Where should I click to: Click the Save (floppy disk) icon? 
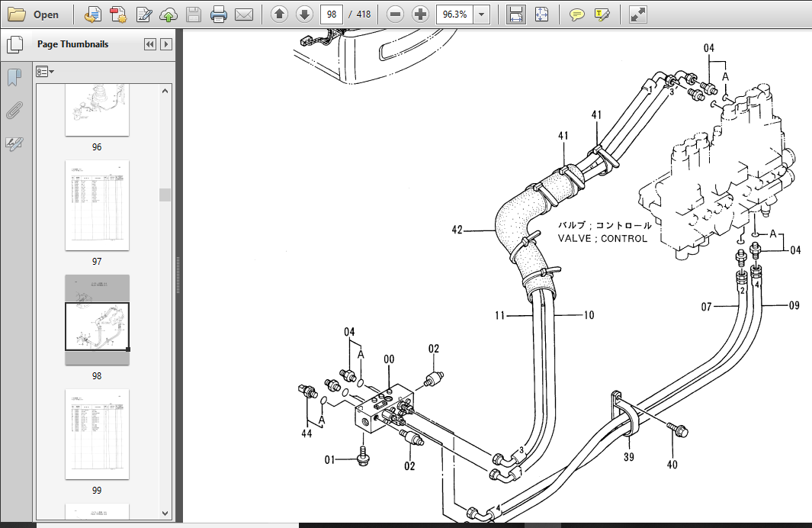click(x=193, y=14)
